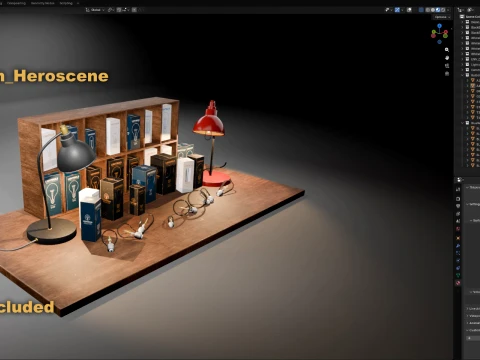Switch to material preview shading
Viewport: 480px width, 360px height.
(438, 10)
